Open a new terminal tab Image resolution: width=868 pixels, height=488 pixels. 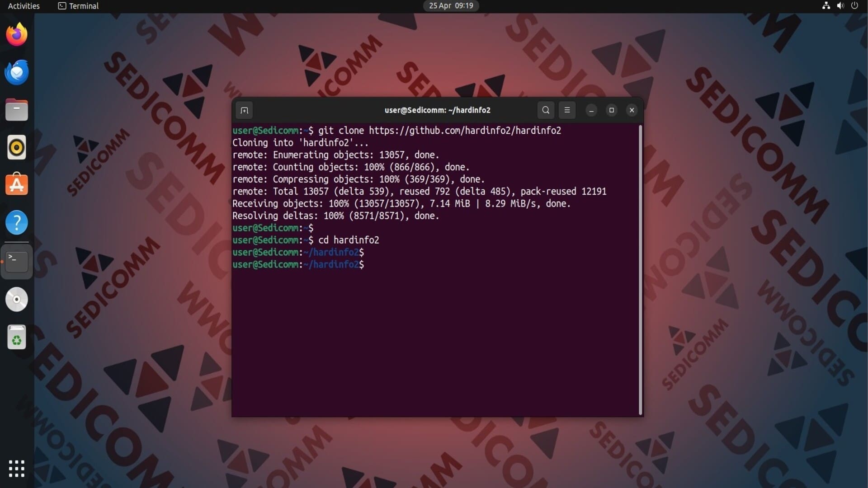click(244, 110)
